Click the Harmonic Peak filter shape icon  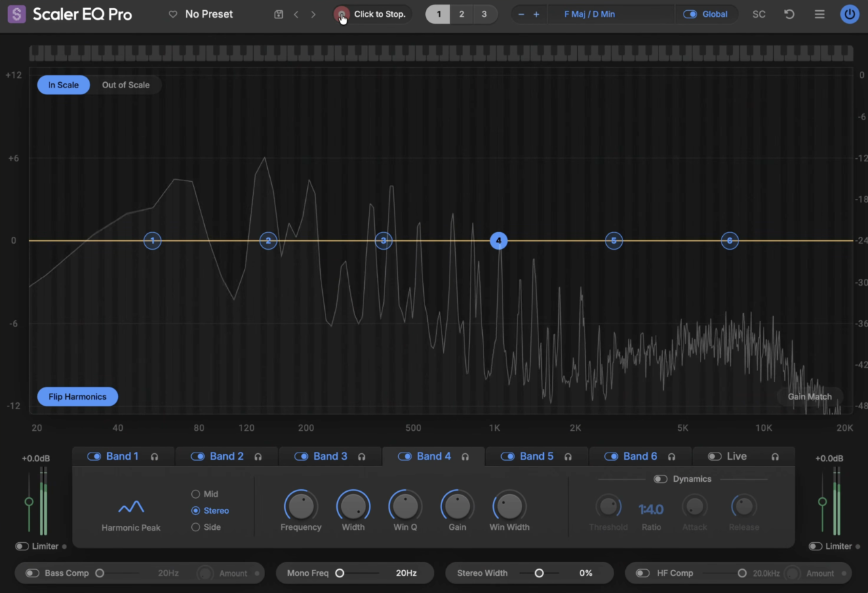131,507
